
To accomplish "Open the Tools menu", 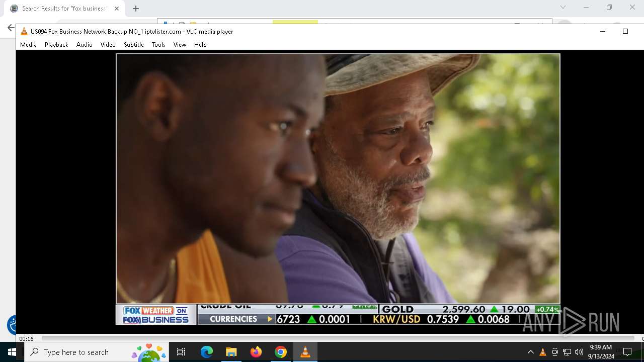I will [x=158, y=45].
